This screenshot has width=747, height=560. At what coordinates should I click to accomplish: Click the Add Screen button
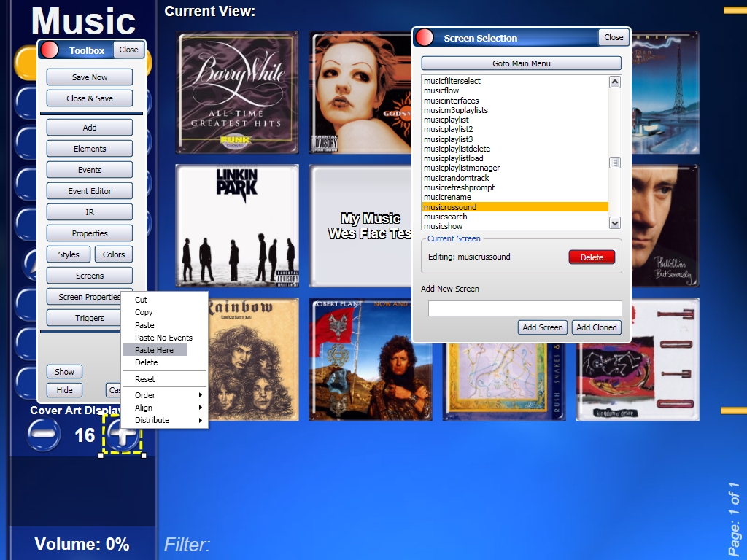tap(542, 327)
